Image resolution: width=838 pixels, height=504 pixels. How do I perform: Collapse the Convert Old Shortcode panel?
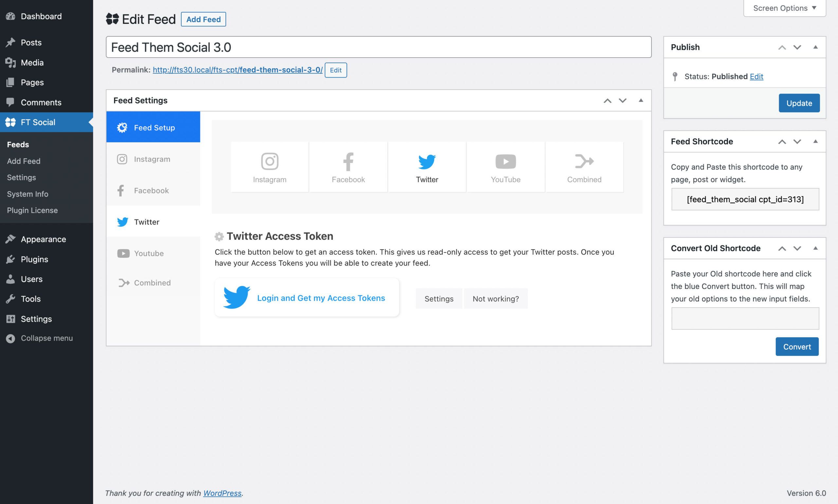coord(815,248)
